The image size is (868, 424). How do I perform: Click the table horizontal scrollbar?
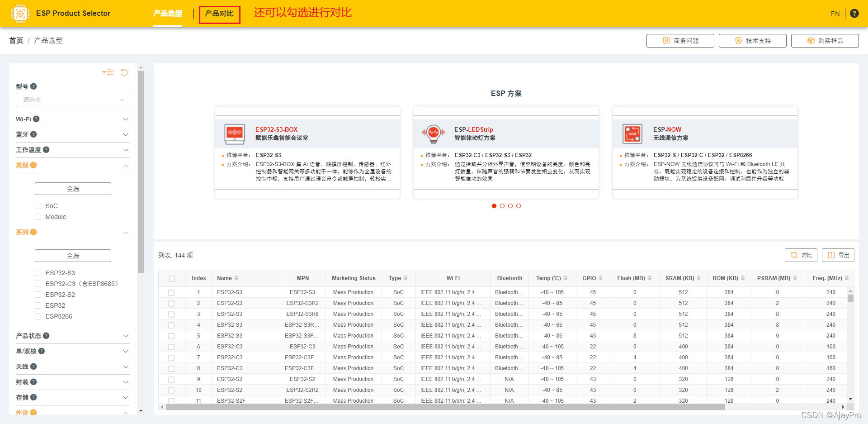click(445, 407)
